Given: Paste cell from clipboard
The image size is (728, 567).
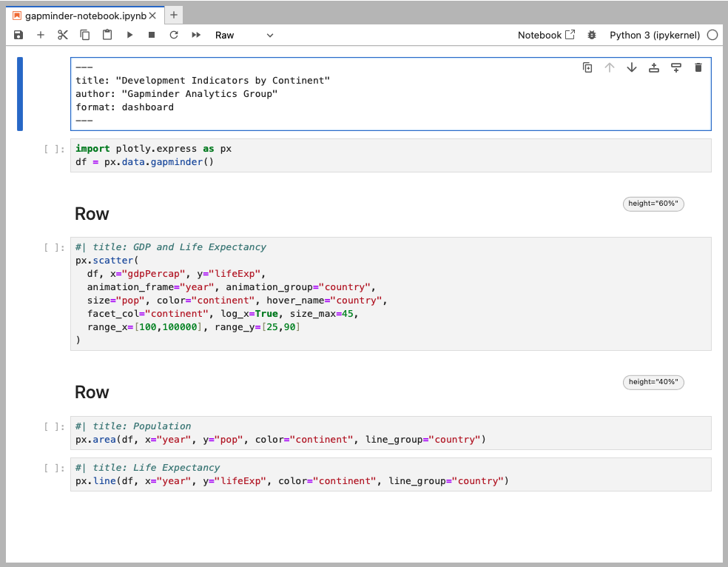Looking at the screenshot, I should [x=106, y=35].
